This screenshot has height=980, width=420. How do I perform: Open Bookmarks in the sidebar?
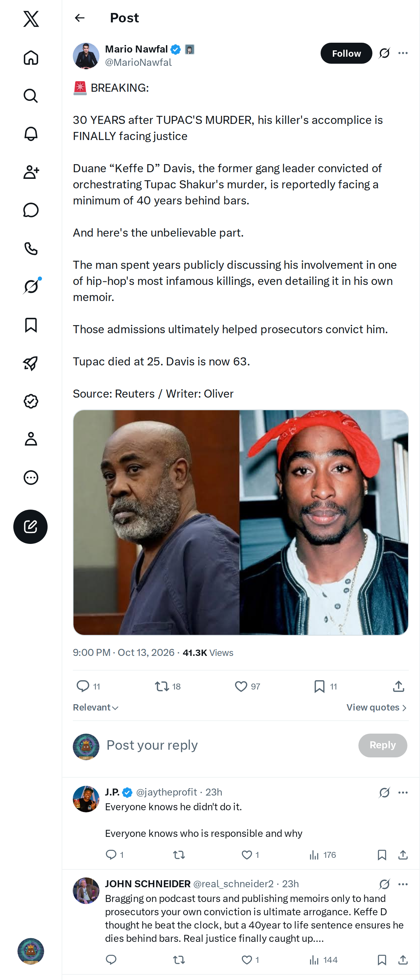pyautogui.click(x=31, y=325)
